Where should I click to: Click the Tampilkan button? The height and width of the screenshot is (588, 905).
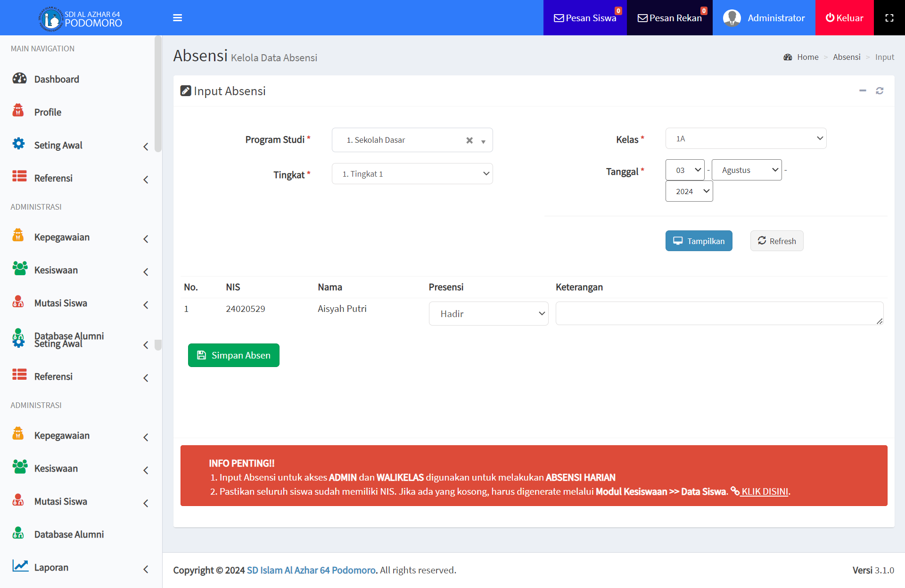(699, 241)
